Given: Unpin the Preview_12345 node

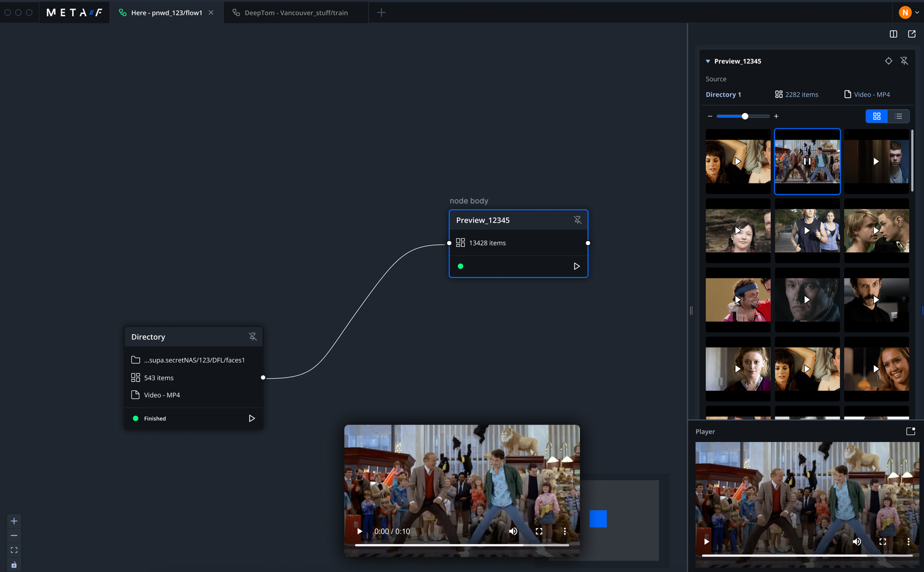Looking at the screenshot, I should tap(577, 220).
